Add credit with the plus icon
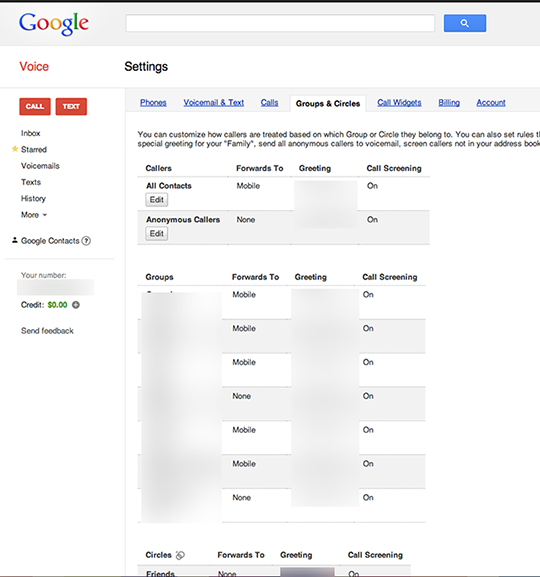540x577 pixels. pos(76,305)
